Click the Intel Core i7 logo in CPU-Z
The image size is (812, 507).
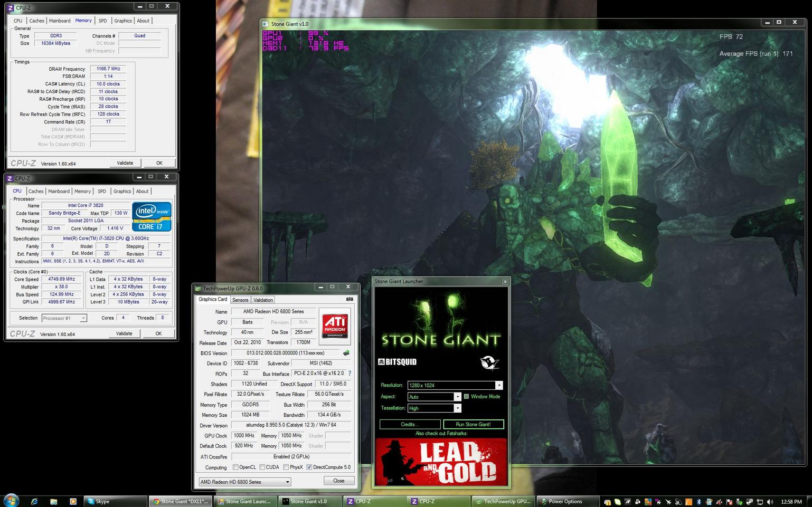coord(152,217)
